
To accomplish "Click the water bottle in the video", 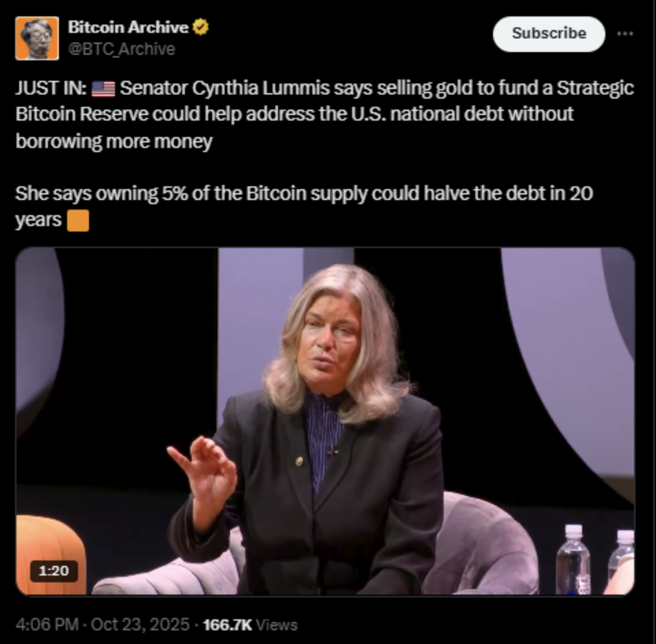I will click(572, 560).
